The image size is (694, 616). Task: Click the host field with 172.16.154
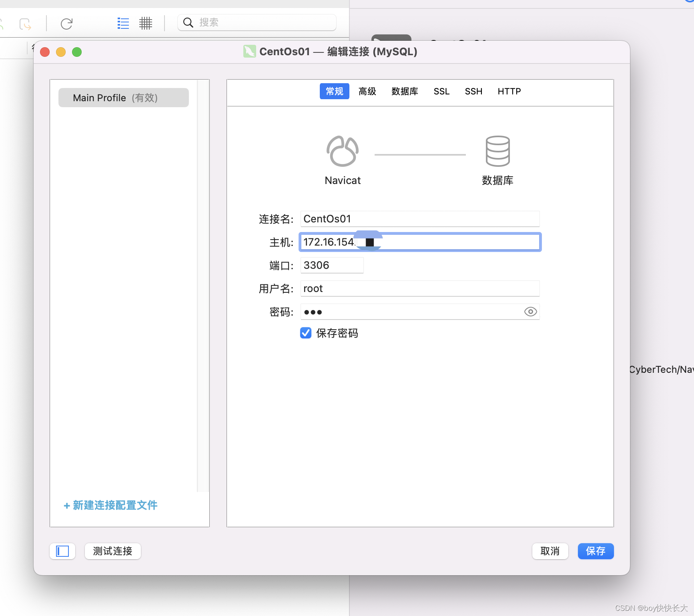(x=420, y=242)
